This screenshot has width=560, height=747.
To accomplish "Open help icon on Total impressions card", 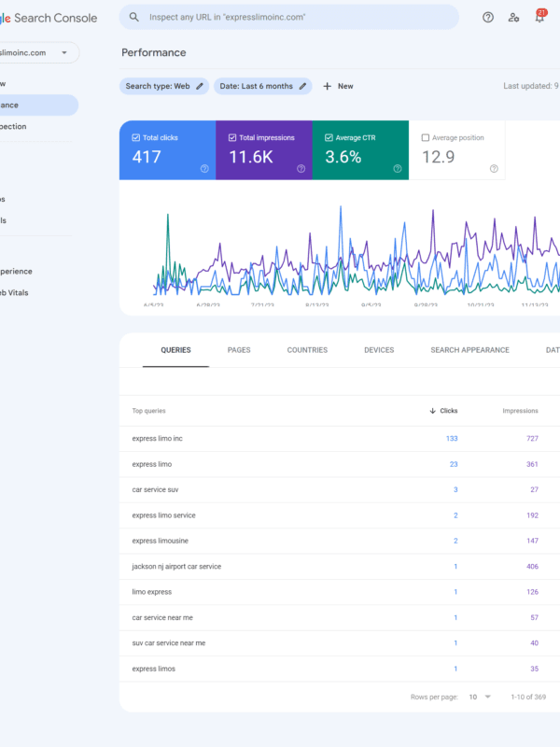I will (301, 169).
